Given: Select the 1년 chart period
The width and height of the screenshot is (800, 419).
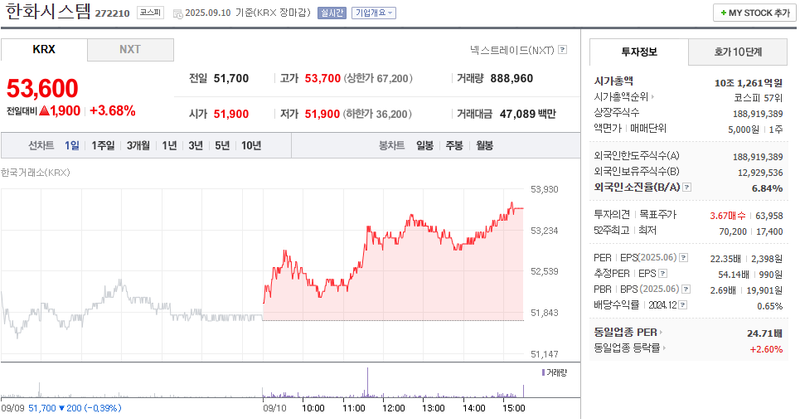Looking at the screenshot, I should coord(169,145).
